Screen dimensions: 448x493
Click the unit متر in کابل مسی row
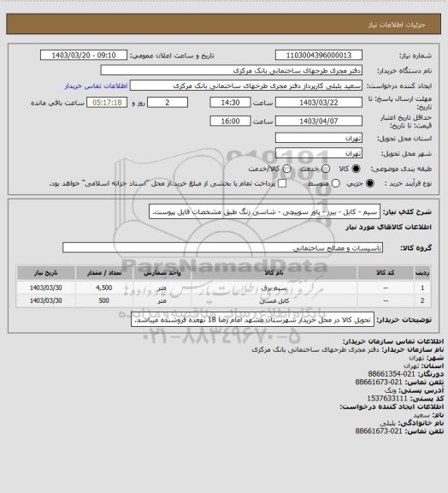162,300
